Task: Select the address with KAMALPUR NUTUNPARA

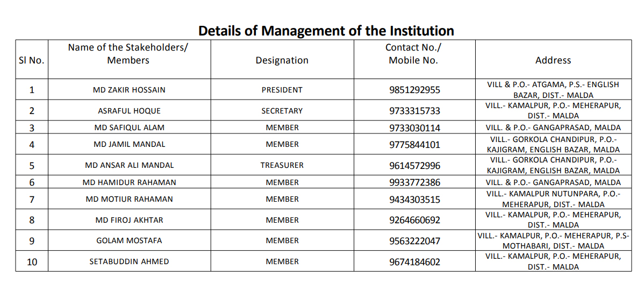Action: tap(553, 199)
